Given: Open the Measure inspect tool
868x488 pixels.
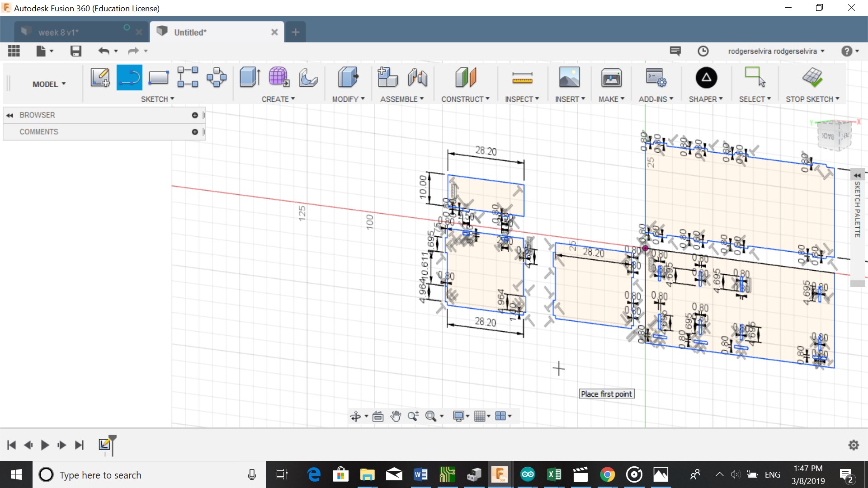Looking at the screenshot, I should click(x=522, y=78).
